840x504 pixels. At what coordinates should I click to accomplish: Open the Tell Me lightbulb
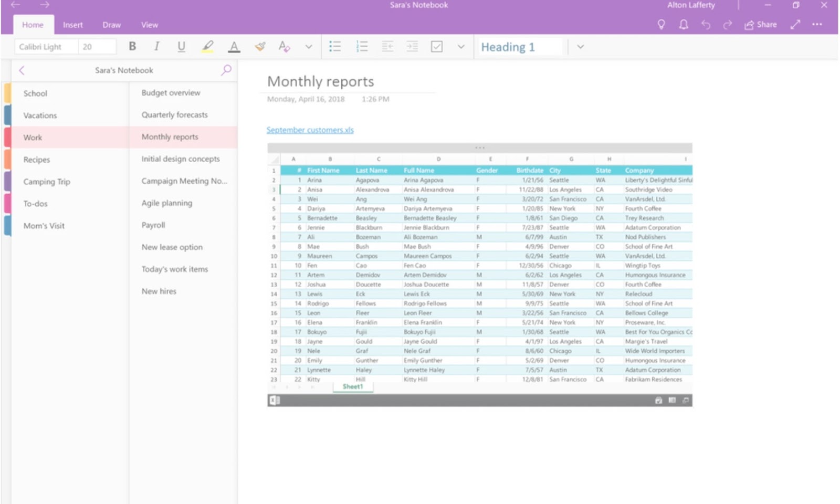pos(661,24)
